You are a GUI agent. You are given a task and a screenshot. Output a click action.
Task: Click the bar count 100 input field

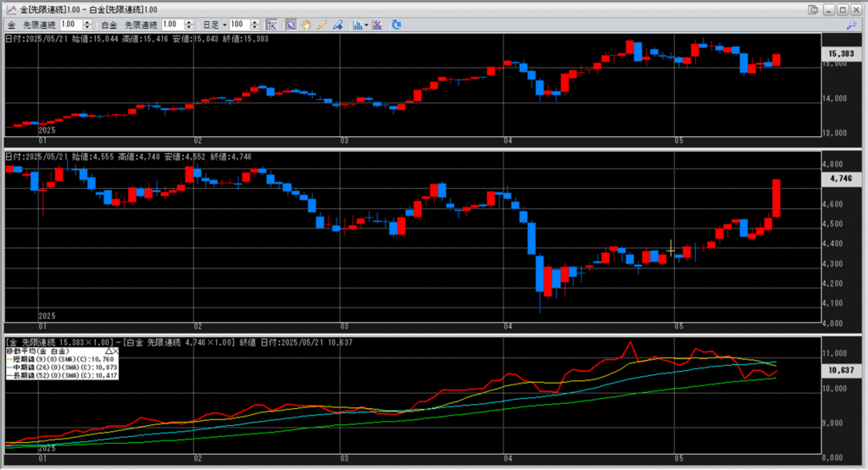click(240, 25)
